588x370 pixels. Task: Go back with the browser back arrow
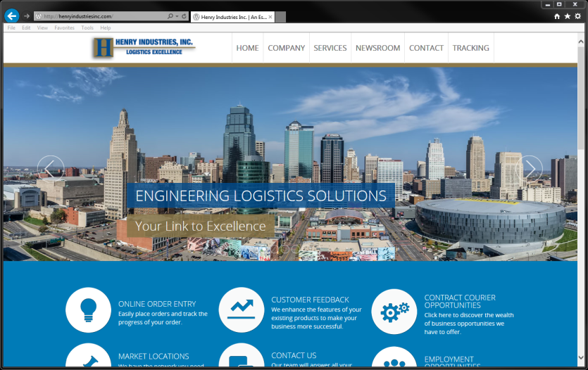click(x=12, y=15)
